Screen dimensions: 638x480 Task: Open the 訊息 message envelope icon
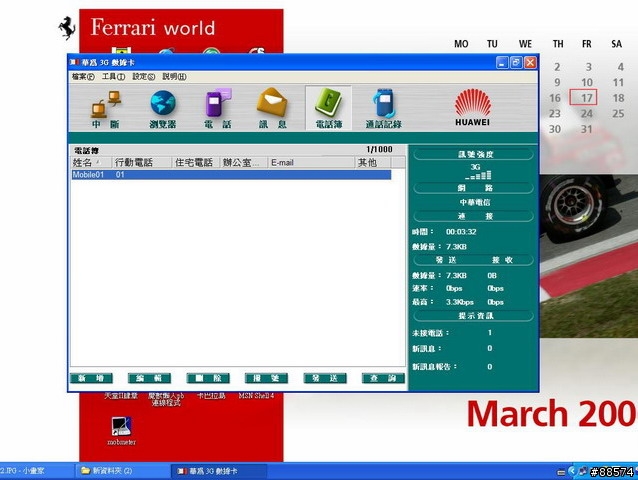(x=273, y=109)
